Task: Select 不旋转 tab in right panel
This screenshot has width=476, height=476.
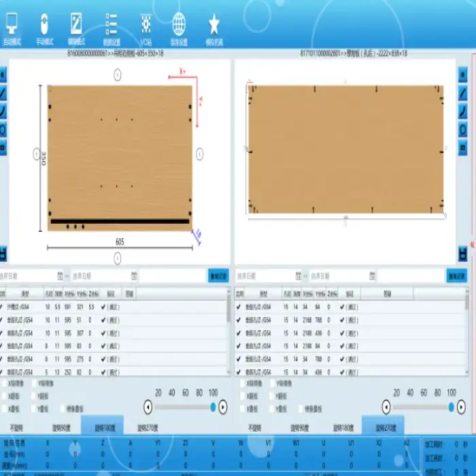Action: (254, 428)
